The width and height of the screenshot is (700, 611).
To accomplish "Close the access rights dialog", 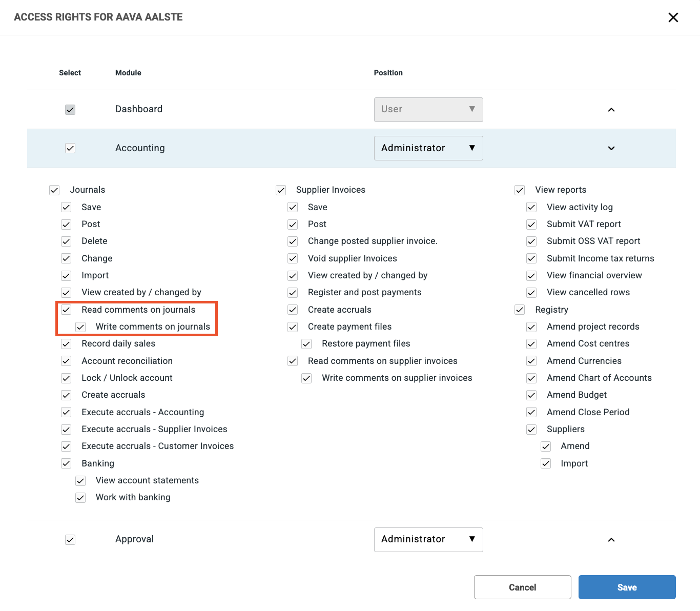I will click(x=673, y=17).
